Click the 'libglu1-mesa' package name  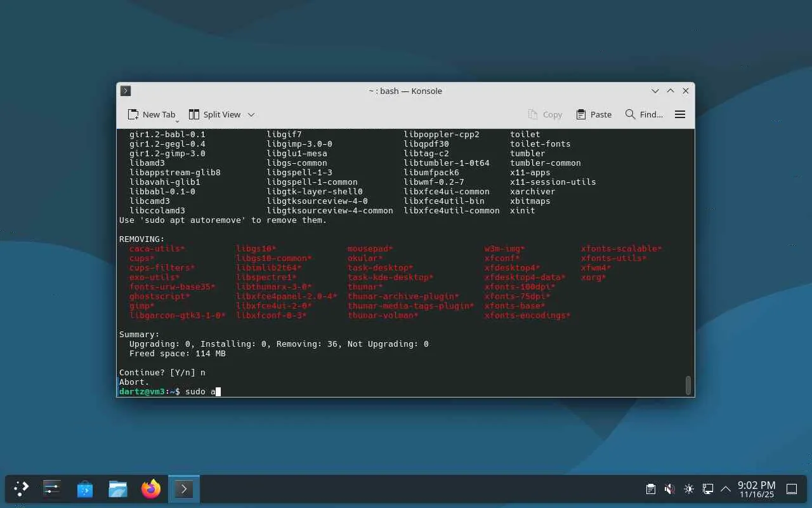point(297,154)
